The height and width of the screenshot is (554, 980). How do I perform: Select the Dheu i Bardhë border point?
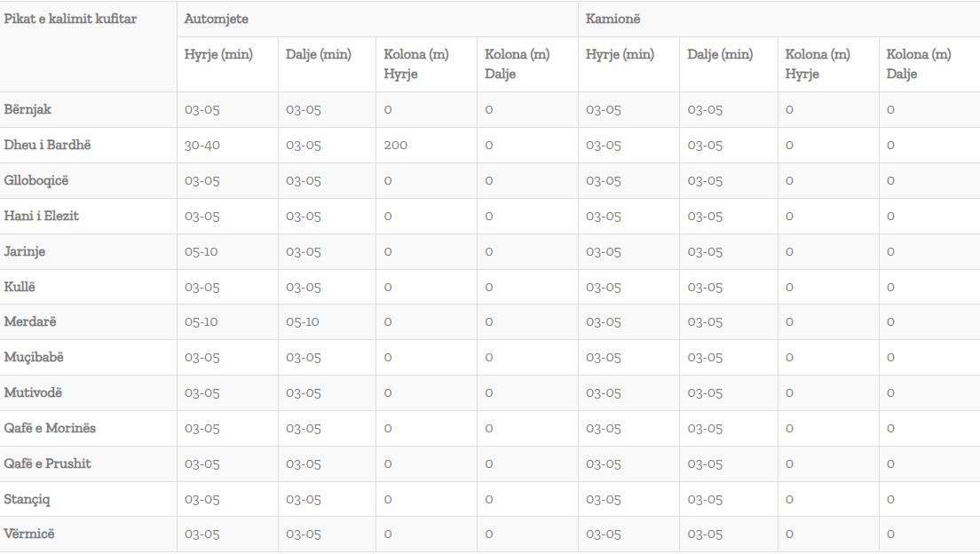tap(48, 145)
